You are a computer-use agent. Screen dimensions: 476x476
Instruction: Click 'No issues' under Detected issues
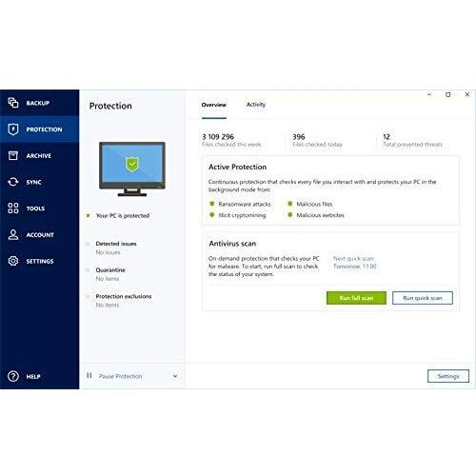click(x=108, y=252)
